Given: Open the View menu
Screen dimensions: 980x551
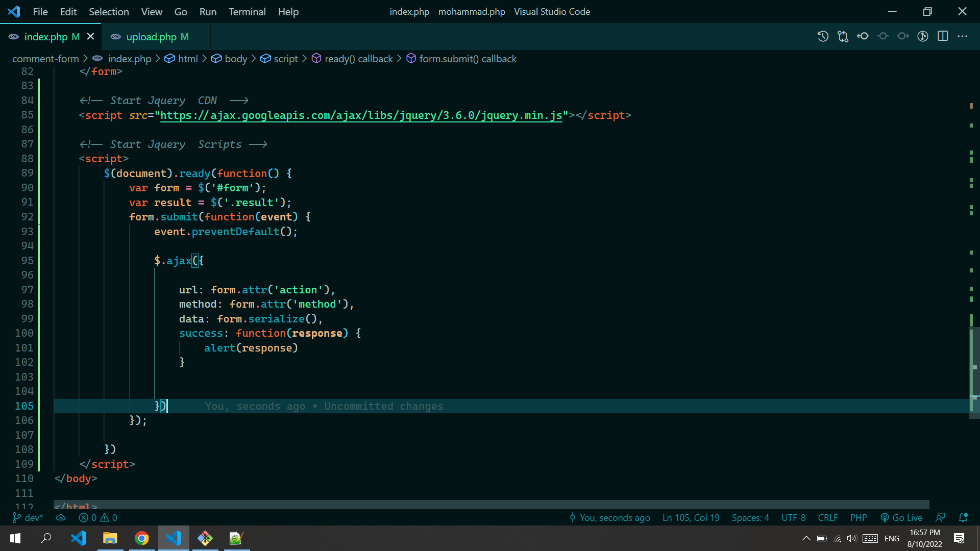Looking at the screenshot, I should [152, 11].
